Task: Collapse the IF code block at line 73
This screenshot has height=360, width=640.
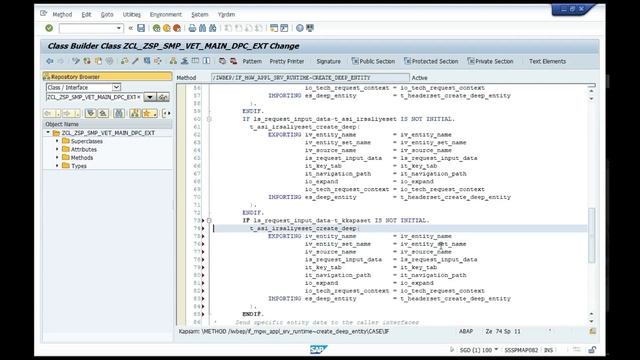Action: coord(209,220)
